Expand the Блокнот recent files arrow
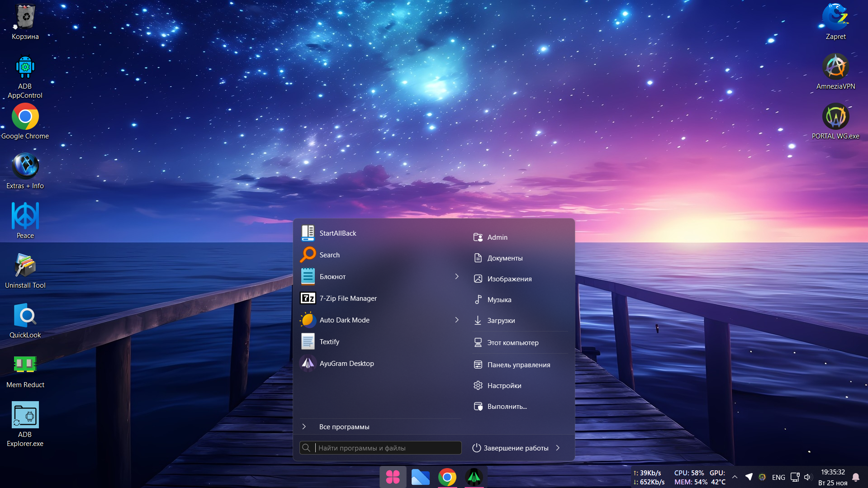 (x=457, y=276)
